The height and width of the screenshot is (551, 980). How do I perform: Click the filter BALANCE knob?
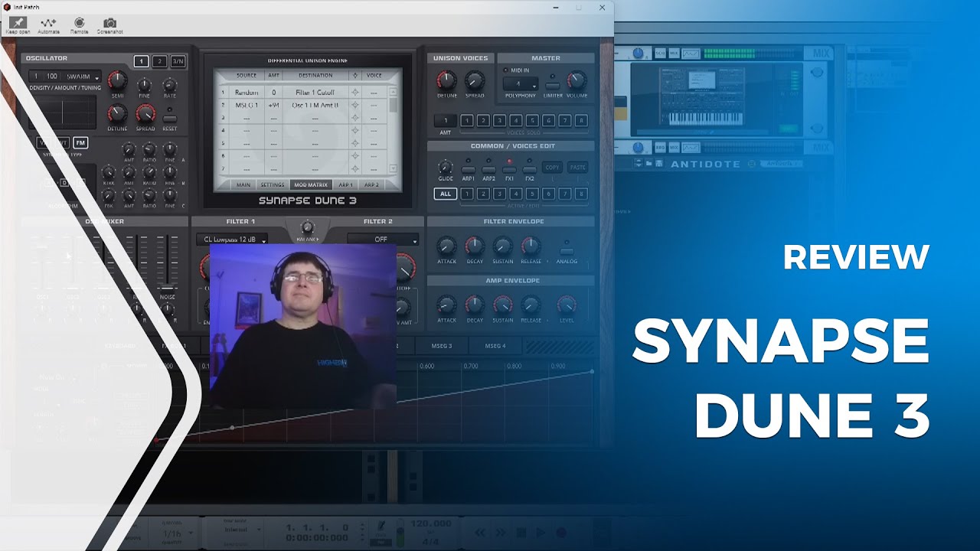point(307,227)
